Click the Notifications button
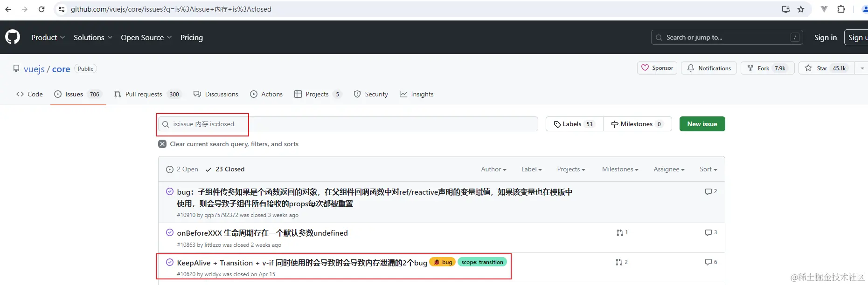Image resolution: width=868 pixels, height=285 pixels. (709, 68)
